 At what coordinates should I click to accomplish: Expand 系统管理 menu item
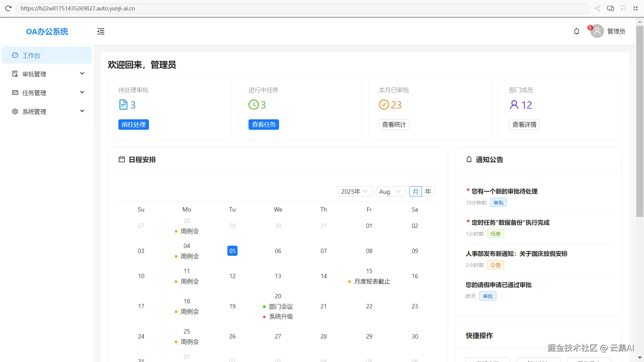point(47,112)
